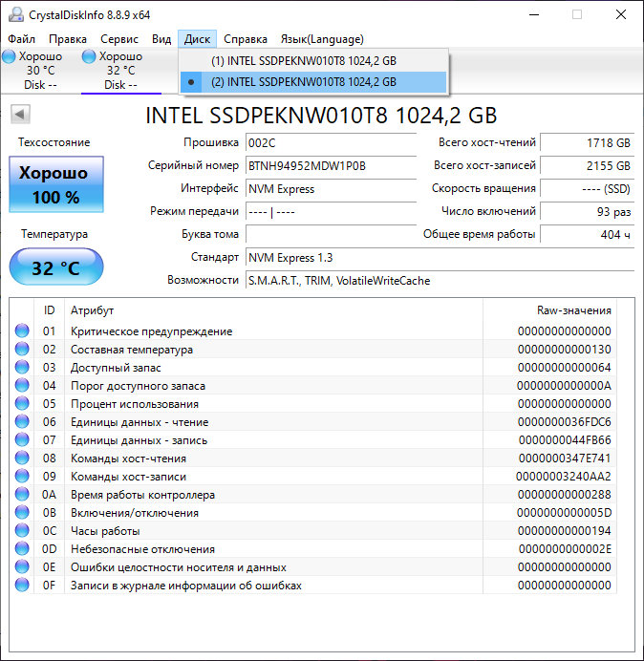Click status orb of attribute 0B row
The height and width of the screenshot is (661, 644).
coord(22,512)
